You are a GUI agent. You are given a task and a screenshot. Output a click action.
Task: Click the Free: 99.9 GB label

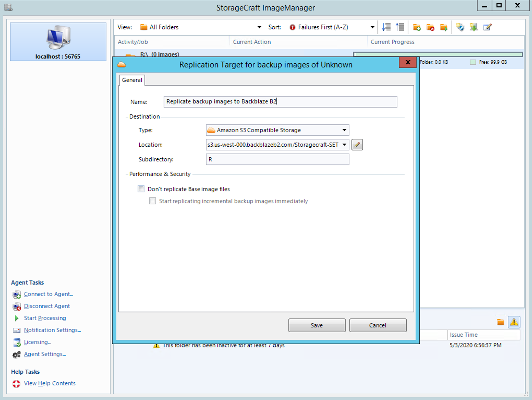coord(493,62)
